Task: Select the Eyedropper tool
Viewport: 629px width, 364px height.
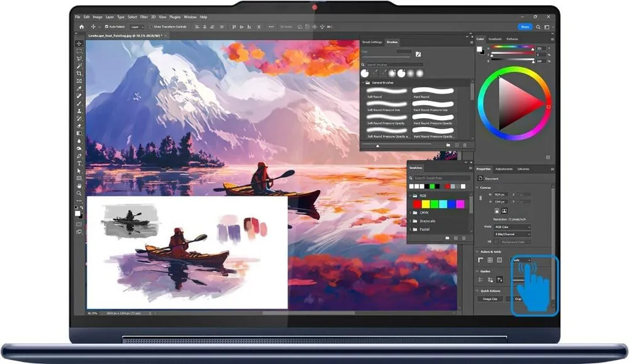Action: point(79,89)
